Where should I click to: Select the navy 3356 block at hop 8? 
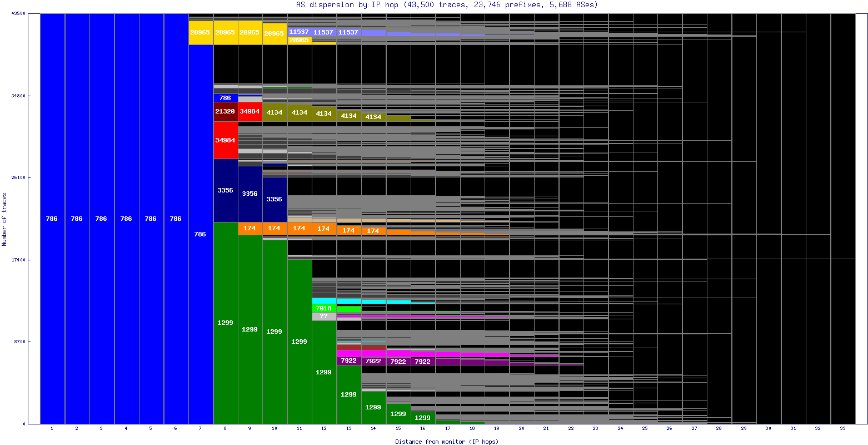point(225,190)
